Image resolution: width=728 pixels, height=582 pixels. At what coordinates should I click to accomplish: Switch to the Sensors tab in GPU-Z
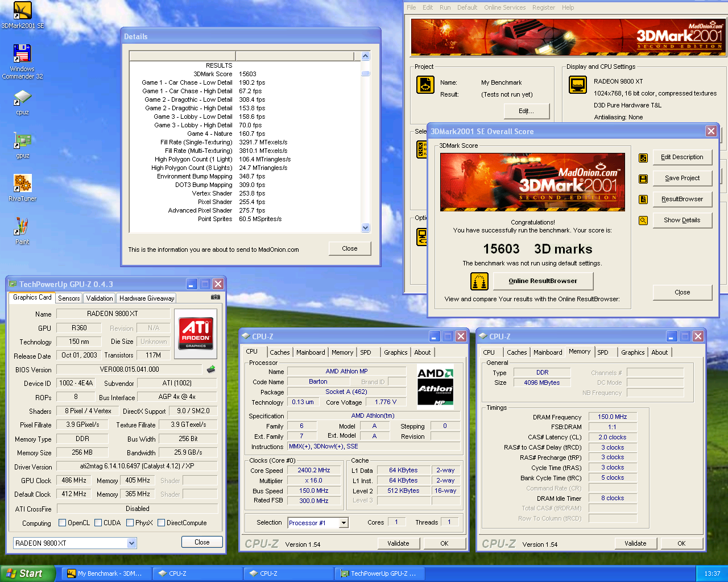[69, 298]
